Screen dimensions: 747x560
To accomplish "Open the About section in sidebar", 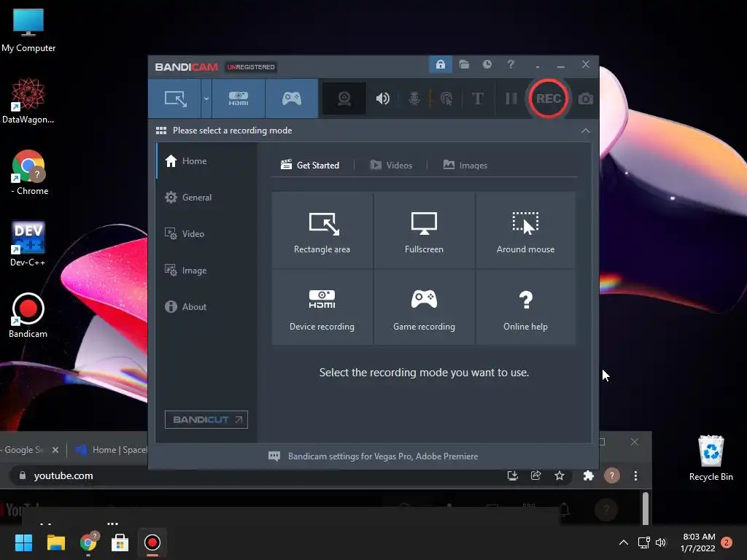I will point(206,307).
